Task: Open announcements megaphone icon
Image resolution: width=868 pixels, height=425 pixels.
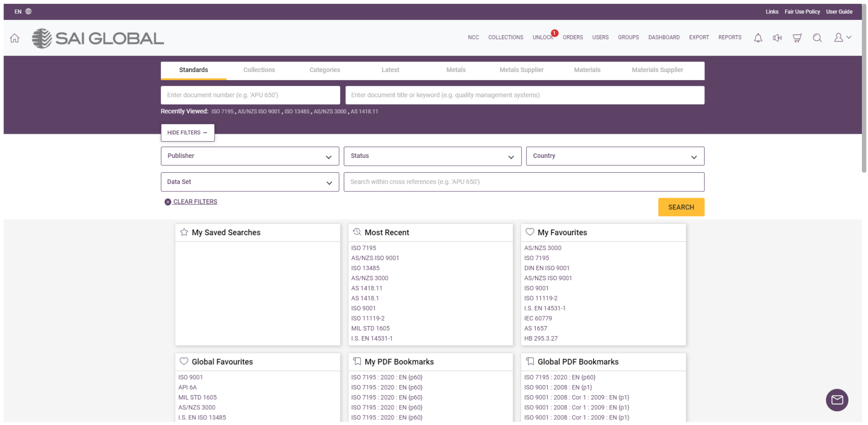Action: tap(777, 38)
